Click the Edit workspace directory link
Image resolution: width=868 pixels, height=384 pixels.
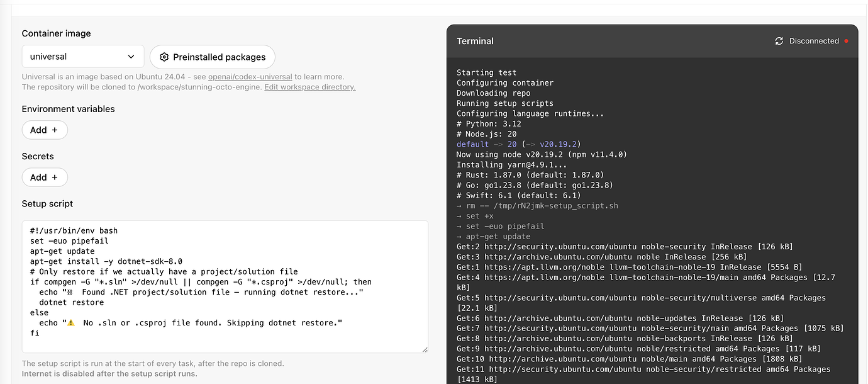click(309, 87)
